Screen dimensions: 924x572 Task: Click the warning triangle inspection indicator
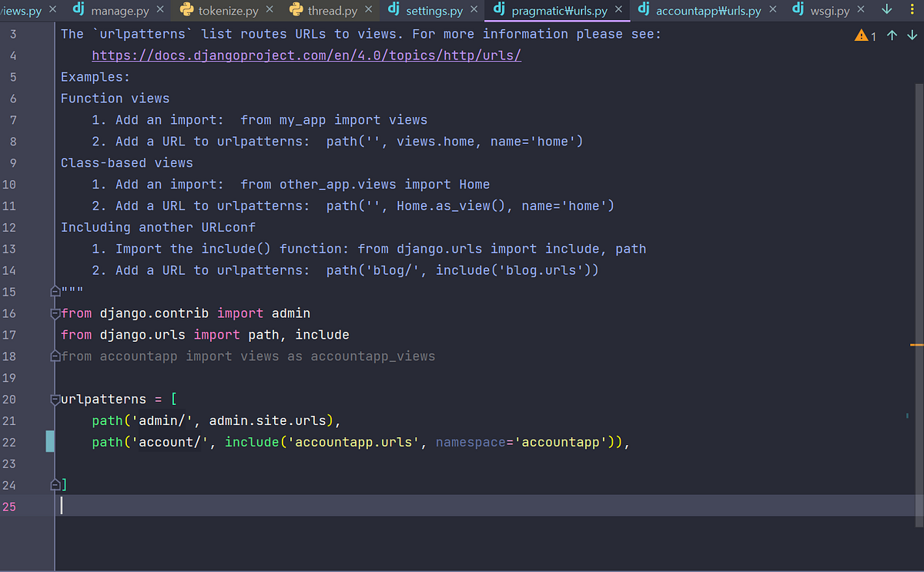(x=862, y=35)
